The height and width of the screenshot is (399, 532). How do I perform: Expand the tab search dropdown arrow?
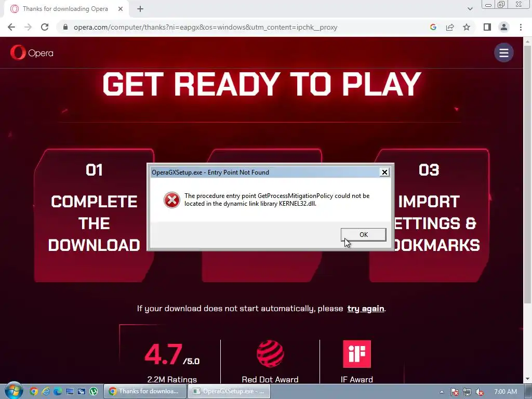click(x=470, y=9)
